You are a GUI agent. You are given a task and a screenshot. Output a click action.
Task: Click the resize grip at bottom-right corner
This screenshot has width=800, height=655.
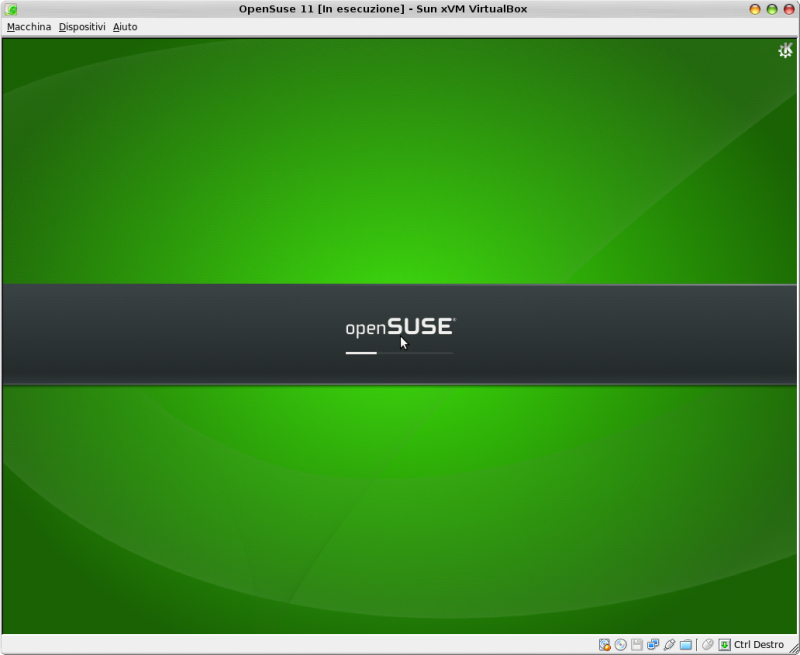[795, 650]
